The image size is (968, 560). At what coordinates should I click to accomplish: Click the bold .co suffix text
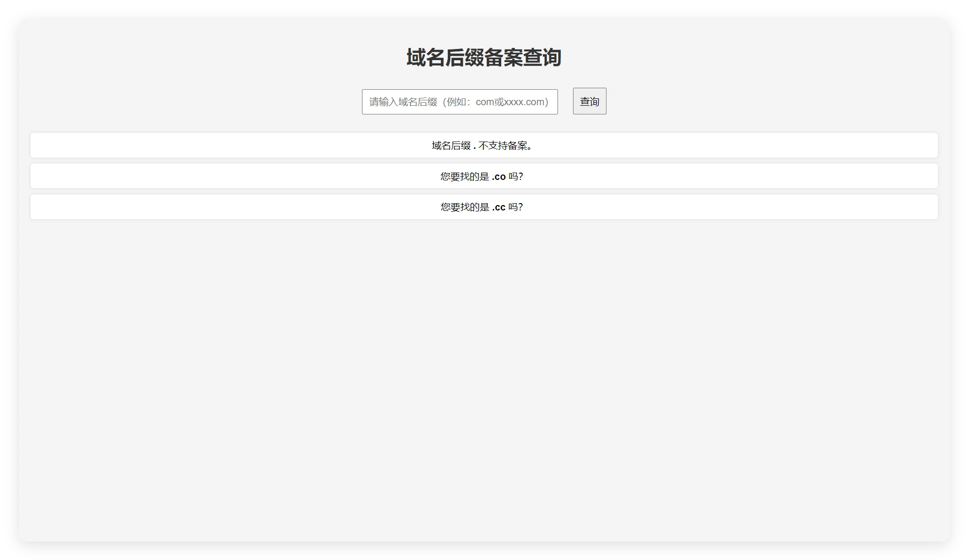(x=499, y=176)
